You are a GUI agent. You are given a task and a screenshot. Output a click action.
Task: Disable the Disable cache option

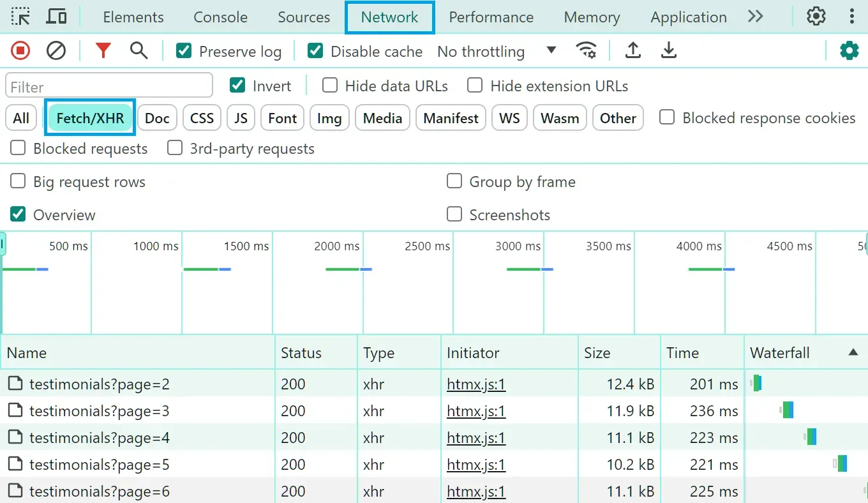pos(315,51)
